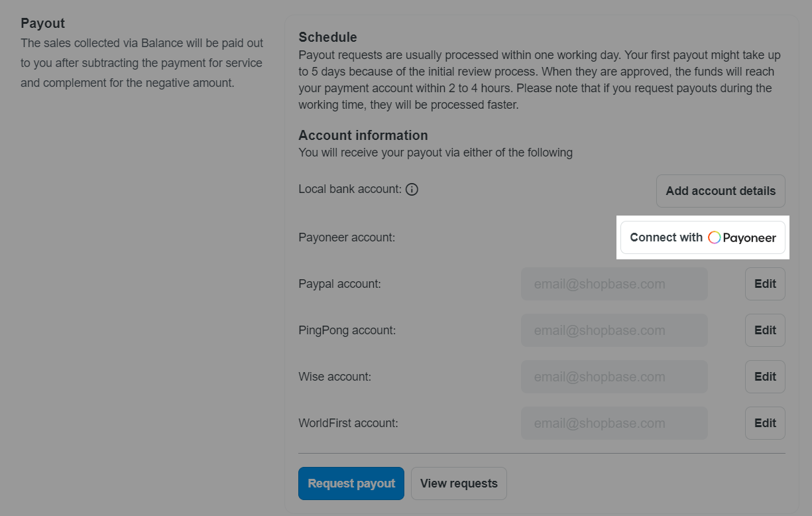Click the Local bank account label text

point(349,189)
